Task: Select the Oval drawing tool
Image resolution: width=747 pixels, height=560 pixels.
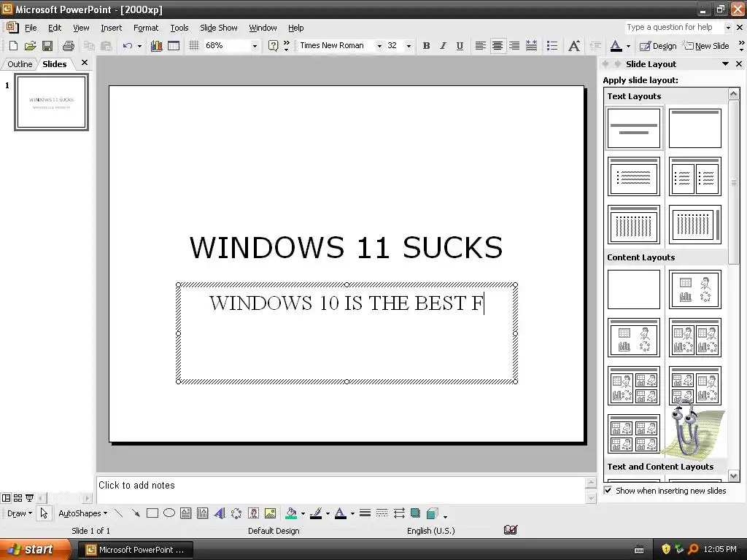Action: click(x=169, y=513)
